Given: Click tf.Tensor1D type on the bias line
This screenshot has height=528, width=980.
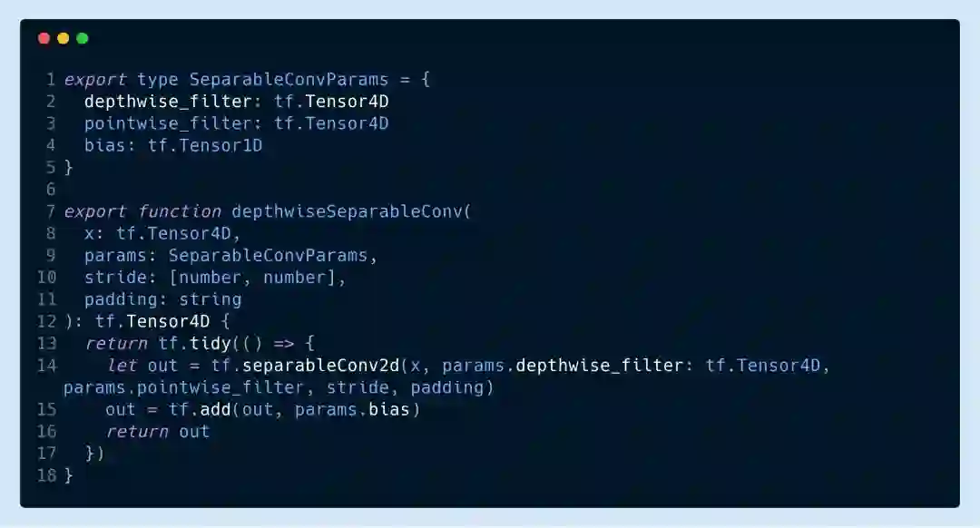Looking at the screenshot, I should click(205, 145).
